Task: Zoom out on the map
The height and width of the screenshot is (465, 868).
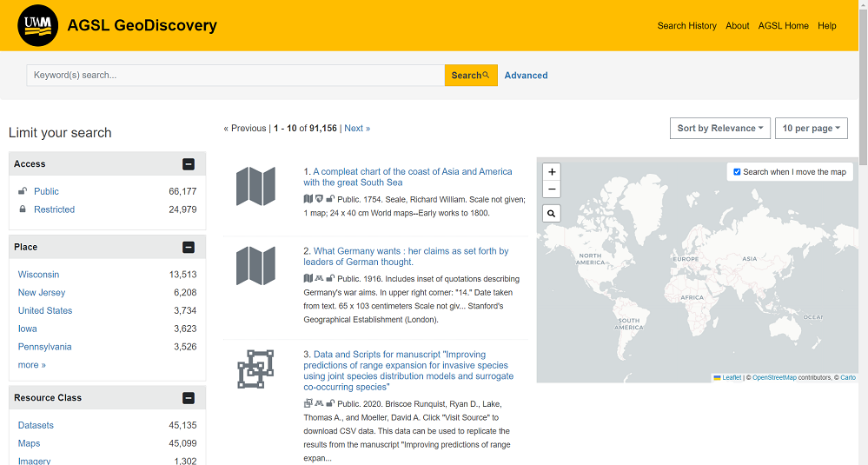Action: [x=552, y=189]
